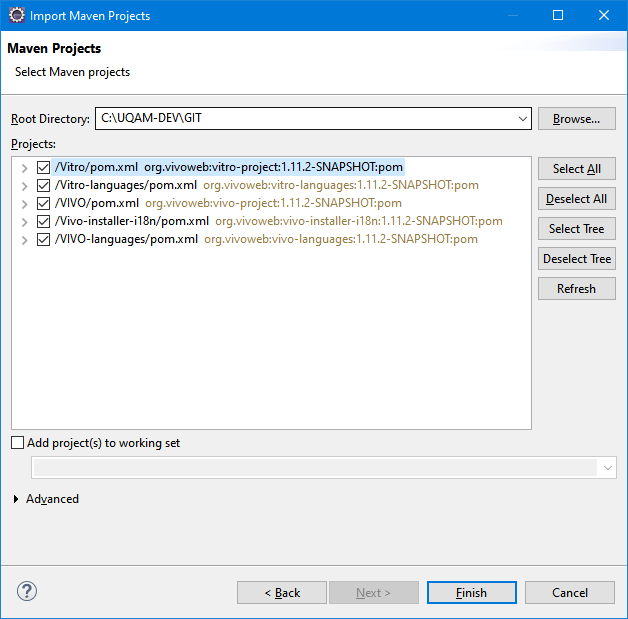This screenshot has width=628, height=619.
Task: Expand the /Vitro/pom.xml tree node
Action: click(x=24, y=168)
